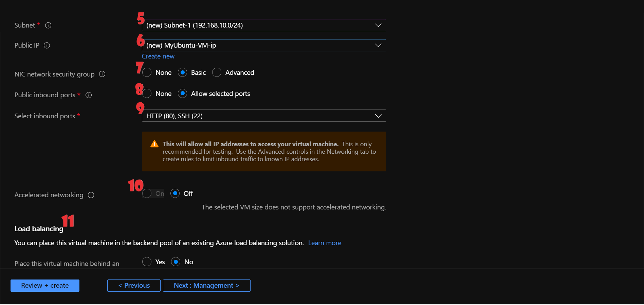Click the Public inbound ports info icon

(x=89, y=95)
